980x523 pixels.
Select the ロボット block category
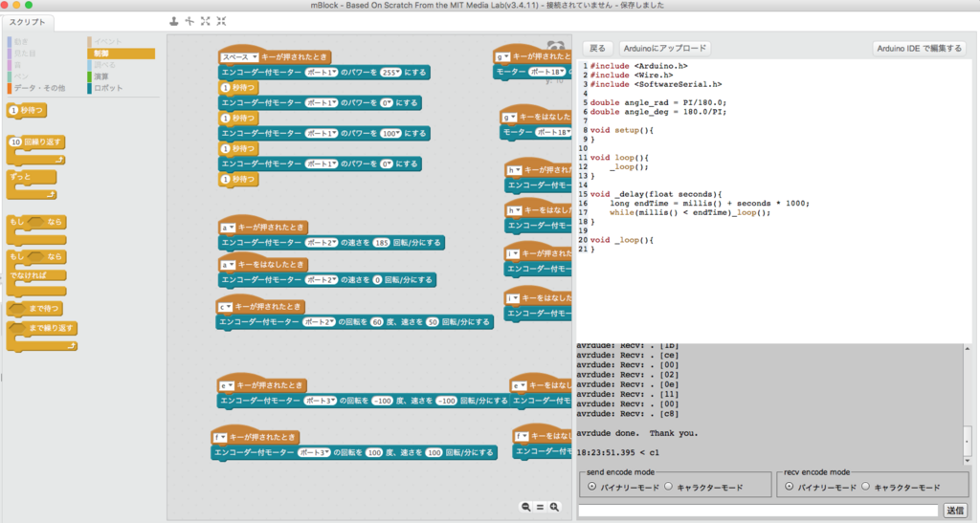[x=108, y=88]
